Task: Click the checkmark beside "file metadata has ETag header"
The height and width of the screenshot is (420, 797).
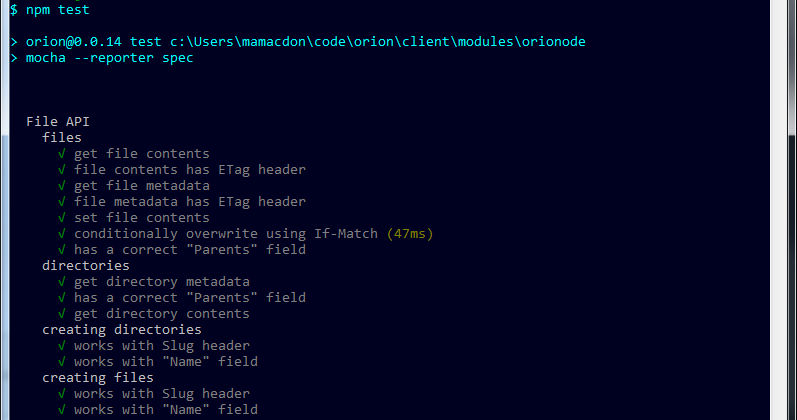Action: [x=62, y=202]
